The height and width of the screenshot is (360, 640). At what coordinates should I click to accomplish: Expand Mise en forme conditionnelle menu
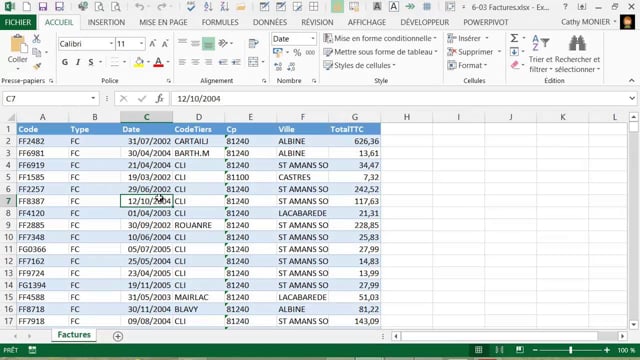coord(380,38)
